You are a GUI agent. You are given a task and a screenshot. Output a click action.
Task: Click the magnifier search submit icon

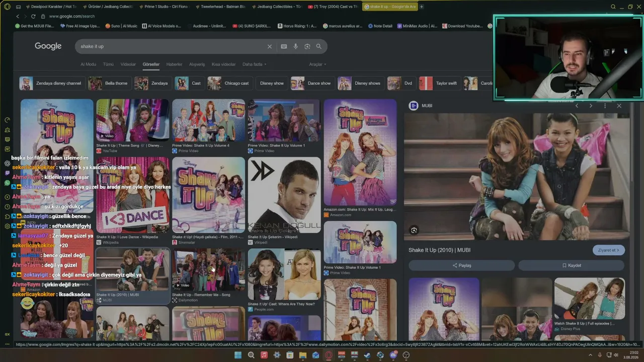click(x=318, y=46)
